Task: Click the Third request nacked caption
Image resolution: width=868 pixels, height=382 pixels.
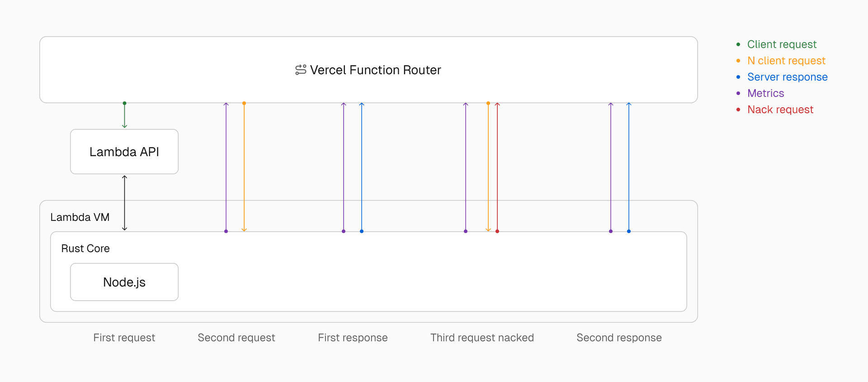Action: (482, 338)
